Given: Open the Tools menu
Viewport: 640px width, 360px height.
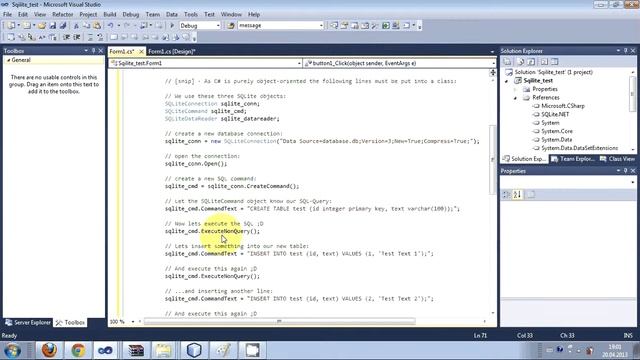Looking at the screenshot, I should coord(191,14).
